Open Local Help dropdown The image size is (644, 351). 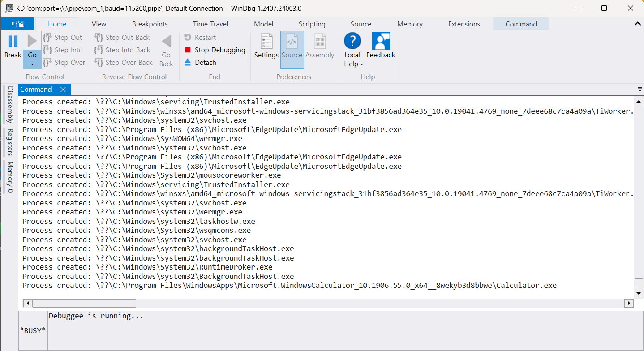pos(352,50)
